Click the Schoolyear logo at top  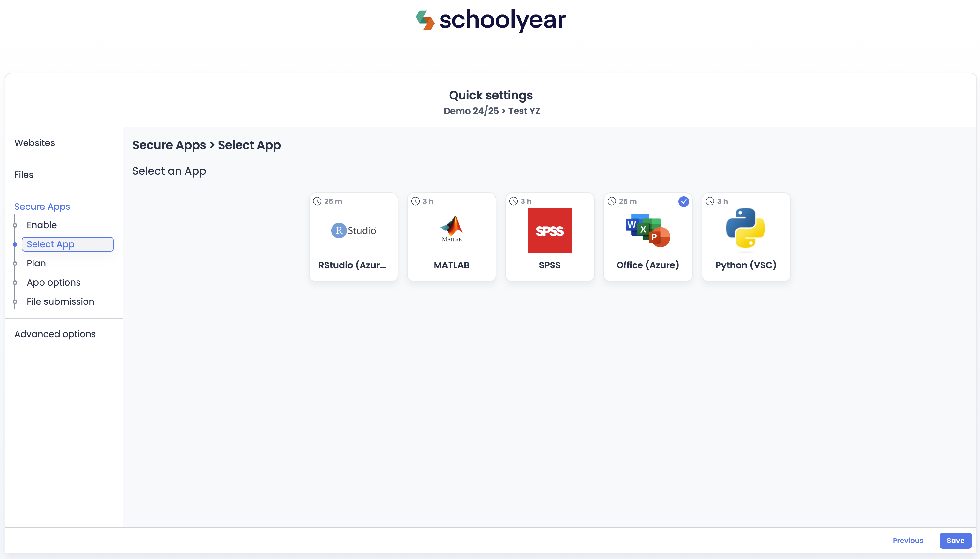click(x=490, y=20)
